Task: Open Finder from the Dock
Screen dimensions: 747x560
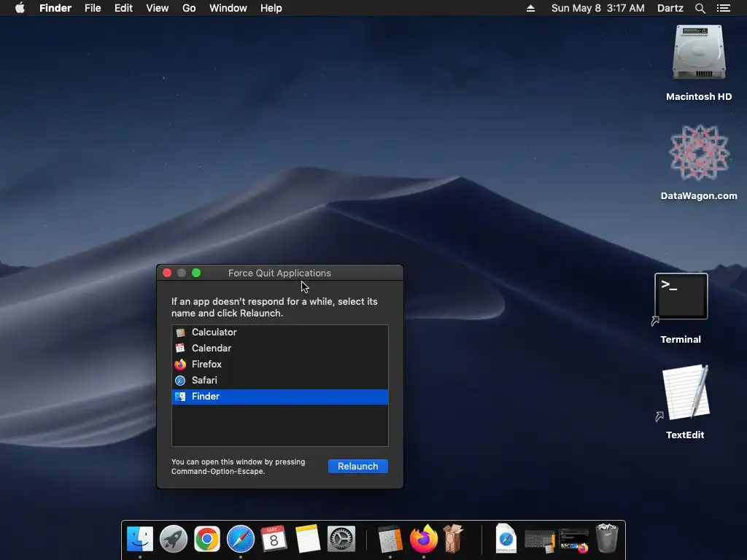Action: click(x=140, y=539)
